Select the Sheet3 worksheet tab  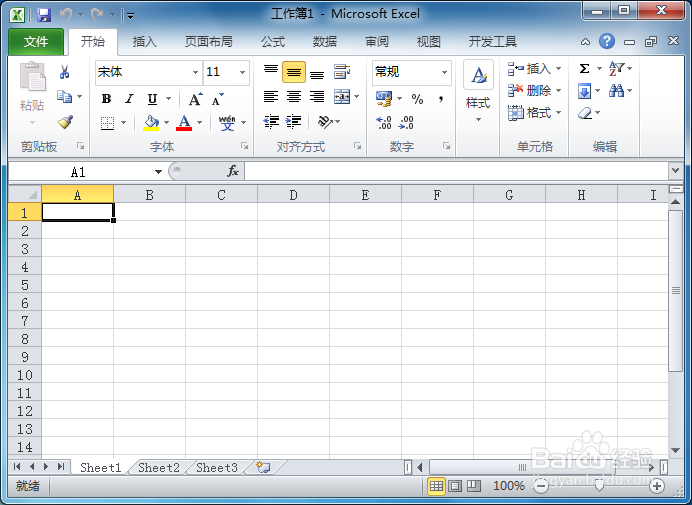(x=217, y=467)
